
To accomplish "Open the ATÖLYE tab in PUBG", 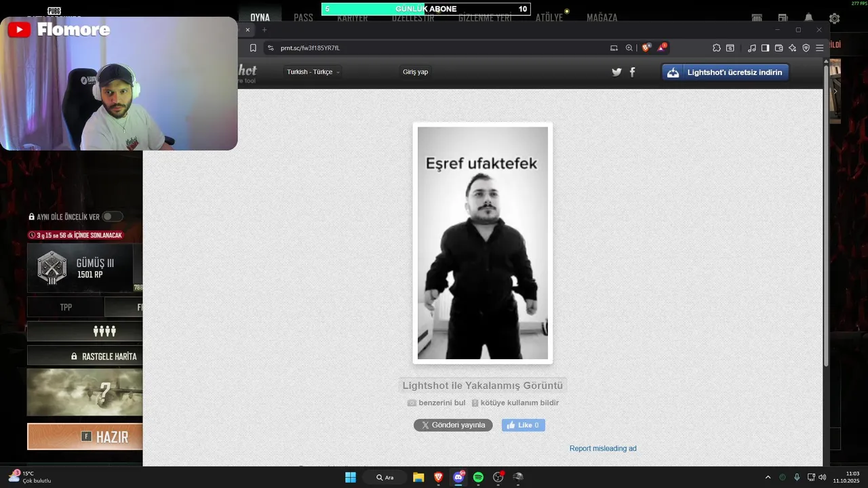I will coord(549,18).
